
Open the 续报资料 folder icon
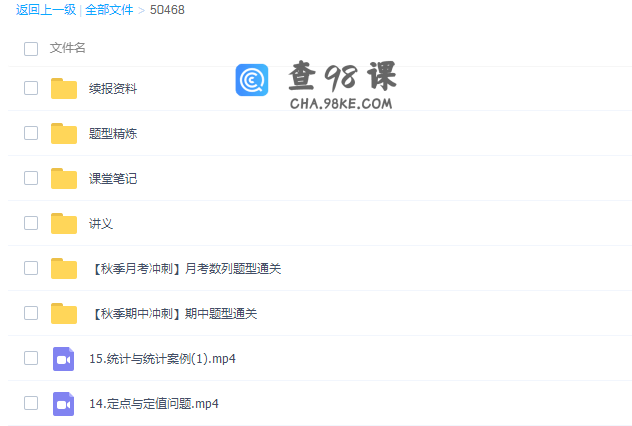[64, 88]
